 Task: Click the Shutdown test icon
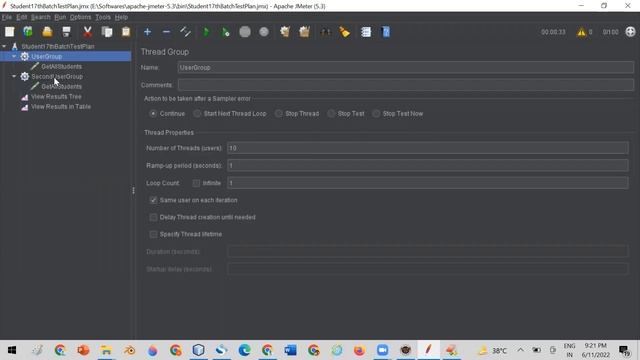(x=264, y=32)
